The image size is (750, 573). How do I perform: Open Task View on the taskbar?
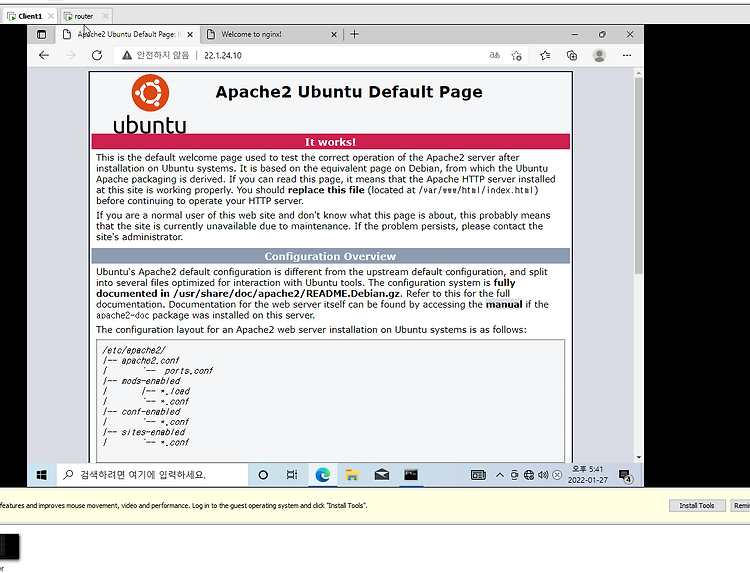292,475
